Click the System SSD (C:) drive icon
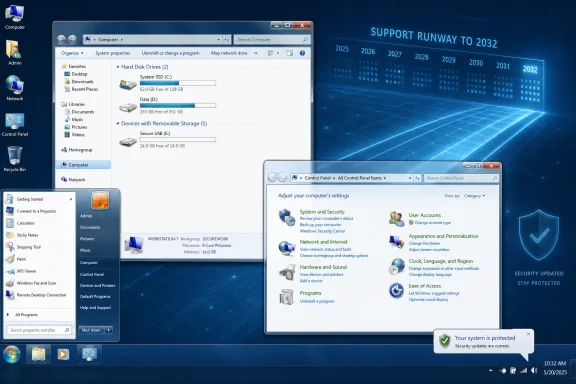The image size is (576, 384). tap(128, 84)
